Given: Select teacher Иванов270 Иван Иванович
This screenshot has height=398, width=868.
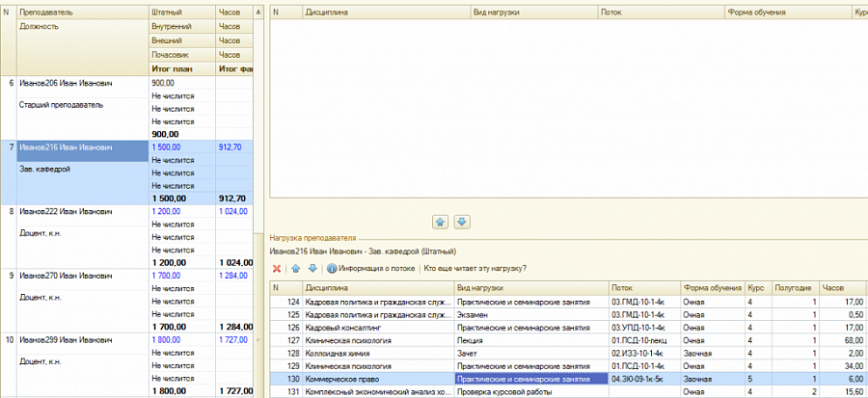Looking at the screenshot, I should [x=66, y=276].
